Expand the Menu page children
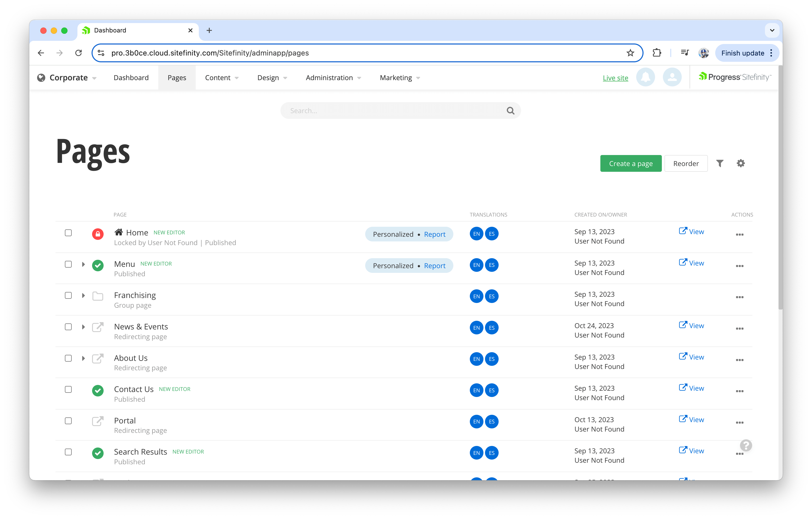Image resolution: width=812 pixels, height=519 pixels. [x=83, y=264]
